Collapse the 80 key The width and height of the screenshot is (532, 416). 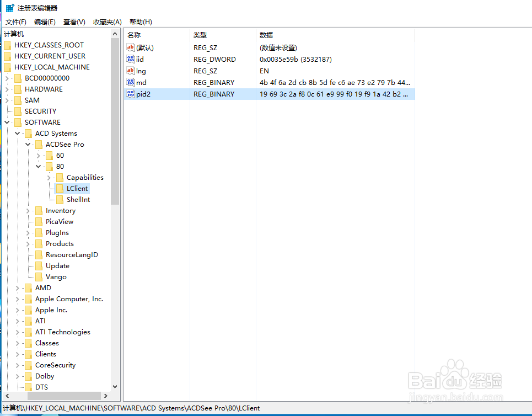39,167
